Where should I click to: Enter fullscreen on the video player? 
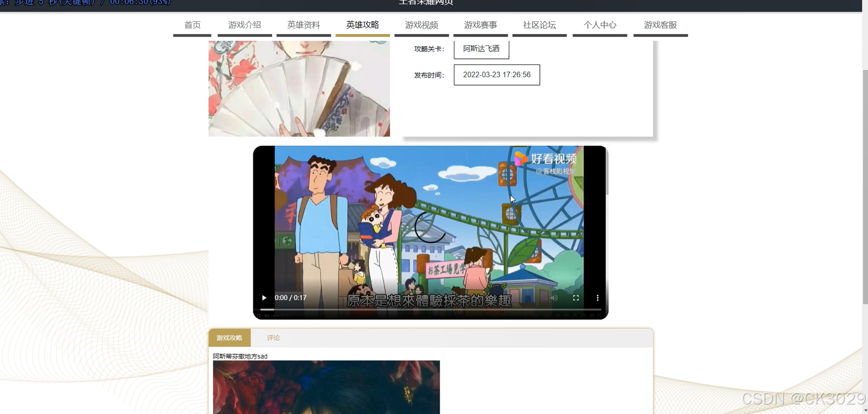click(576, 298)
